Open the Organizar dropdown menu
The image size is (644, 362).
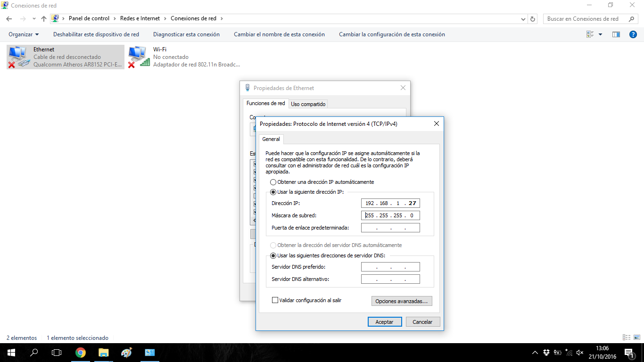pyautogui.click(x=24, y=34)
